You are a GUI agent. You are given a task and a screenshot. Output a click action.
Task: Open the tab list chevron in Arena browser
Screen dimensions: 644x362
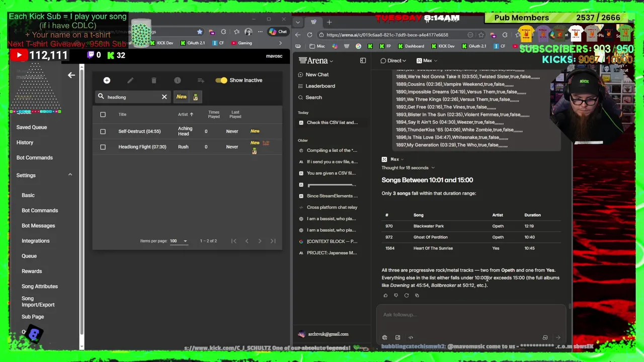[298, 22]
